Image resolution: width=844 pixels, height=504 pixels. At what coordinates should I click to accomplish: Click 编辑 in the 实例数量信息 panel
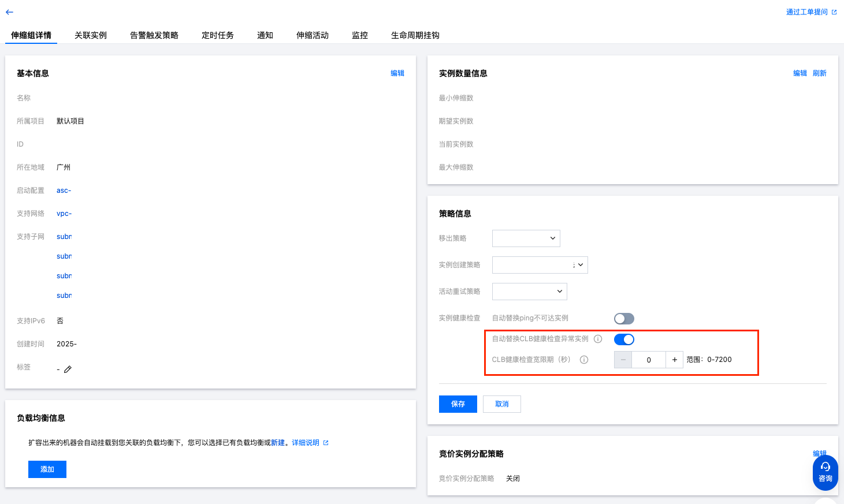(x=800, y=73)
